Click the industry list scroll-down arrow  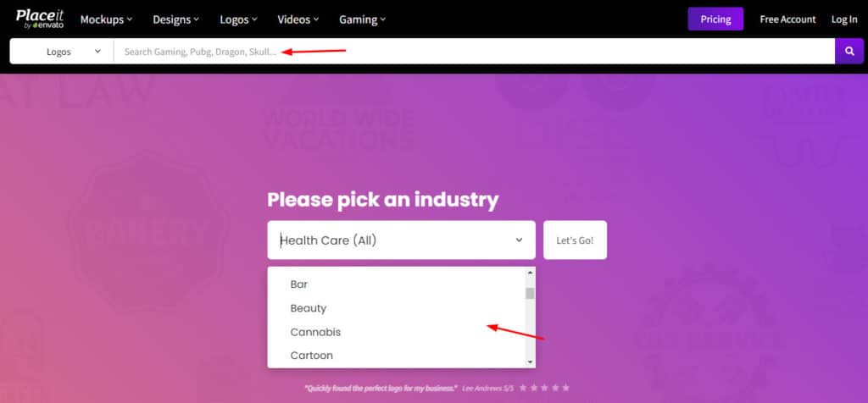coord(531,362)
